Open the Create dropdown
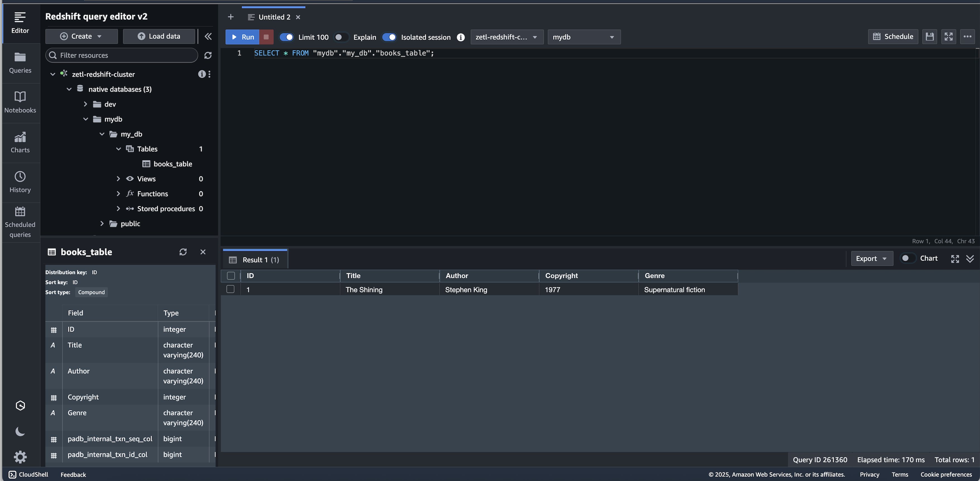This screenshot has width=980, height=481. coord(82,36)
